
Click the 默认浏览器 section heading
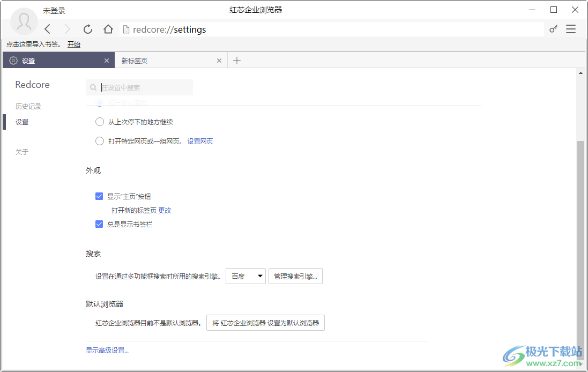104,304
